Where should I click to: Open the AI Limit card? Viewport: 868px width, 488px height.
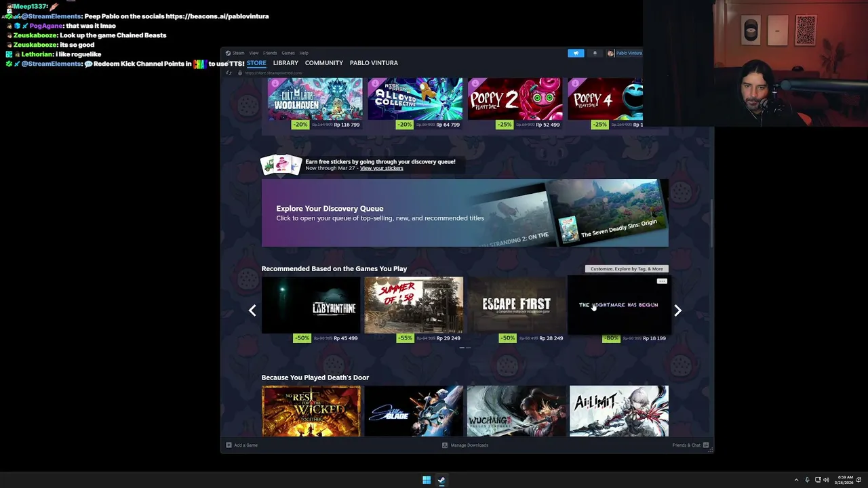618,411
